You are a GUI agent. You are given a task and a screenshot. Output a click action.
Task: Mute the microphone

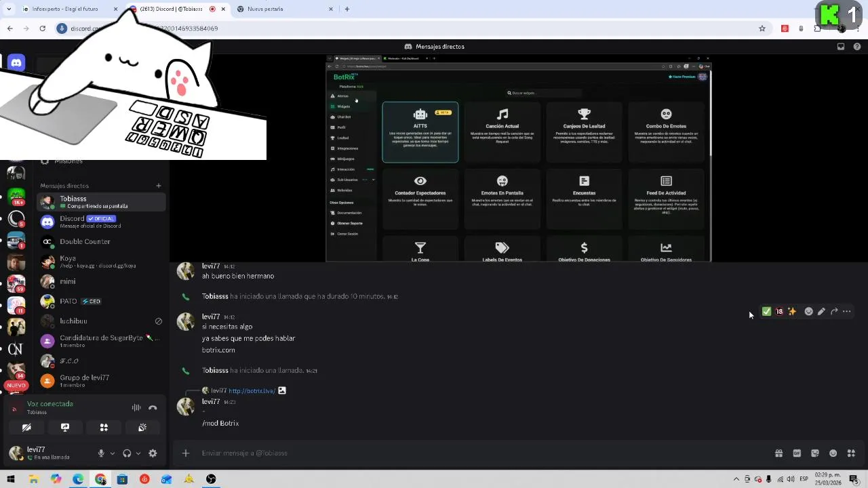101,453
